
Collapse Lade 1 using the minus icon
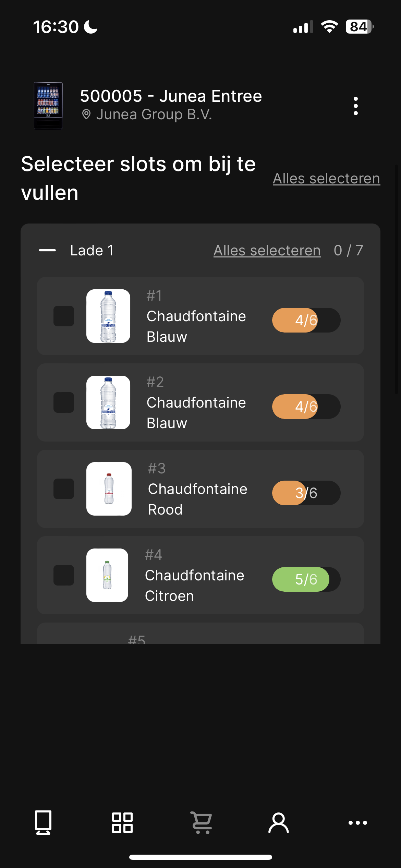[x=47, y=250]
